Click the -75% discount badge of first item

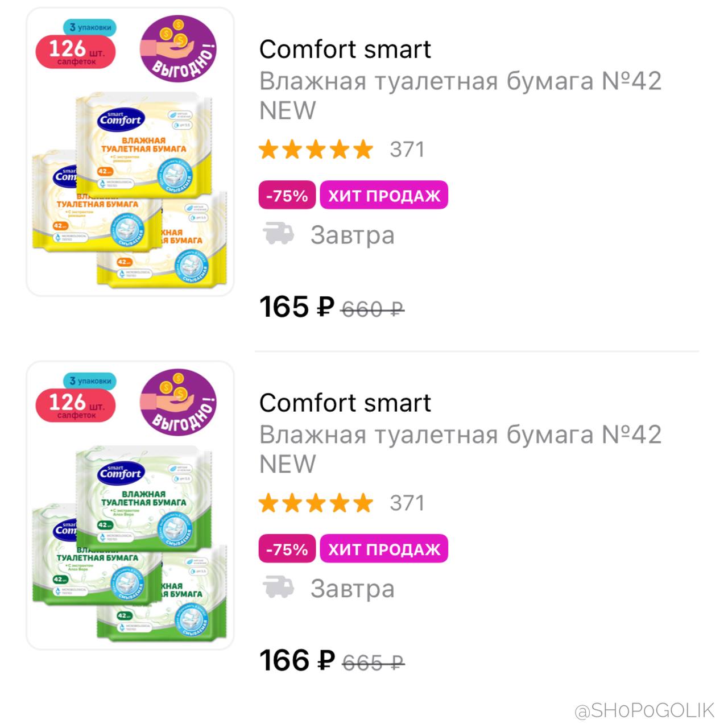point(287,195)
